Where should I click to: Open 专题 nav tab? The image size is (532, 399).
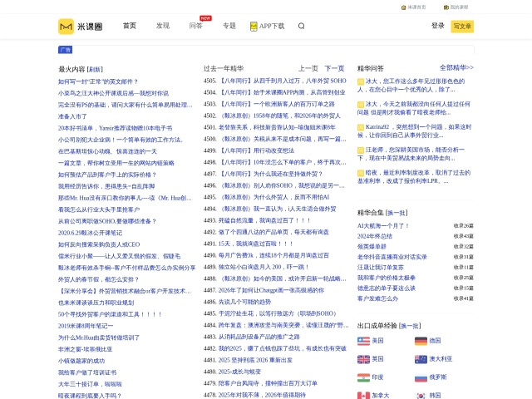pos(229,26)
